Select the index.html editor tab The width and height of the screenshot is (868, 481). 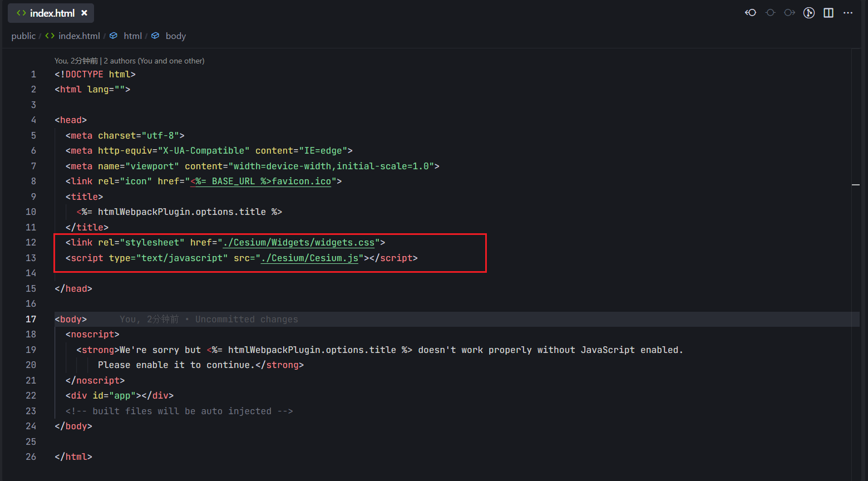click(x=51, y=13)
